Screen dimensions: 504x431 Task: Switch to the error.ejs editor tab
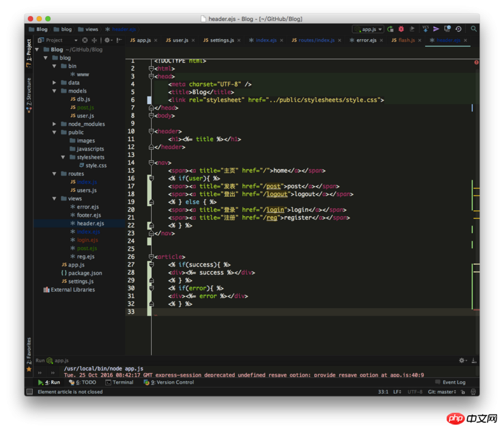[x=366, y=40]
